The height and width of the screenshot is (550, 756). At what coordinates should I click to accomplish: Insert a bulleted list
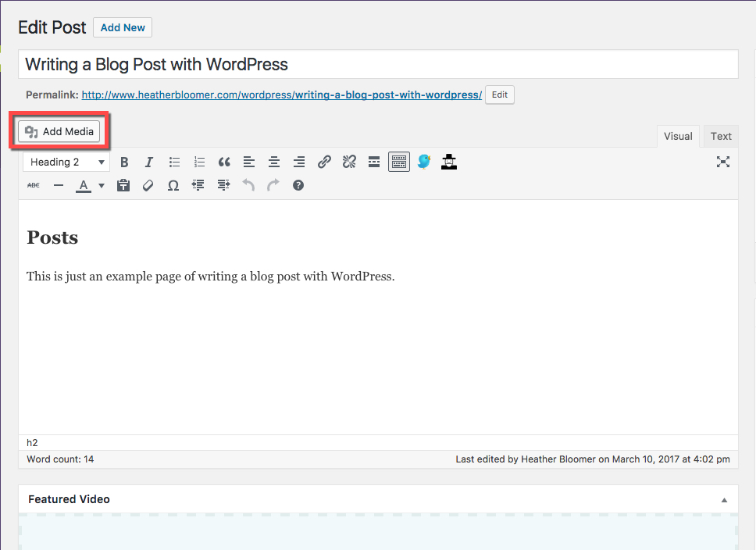coord(174,162)
